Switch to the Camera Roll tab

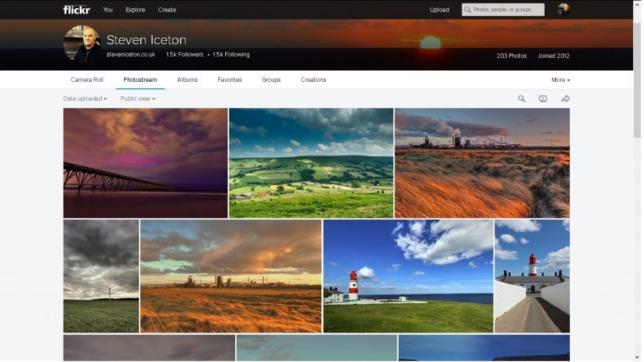[87, 80]
